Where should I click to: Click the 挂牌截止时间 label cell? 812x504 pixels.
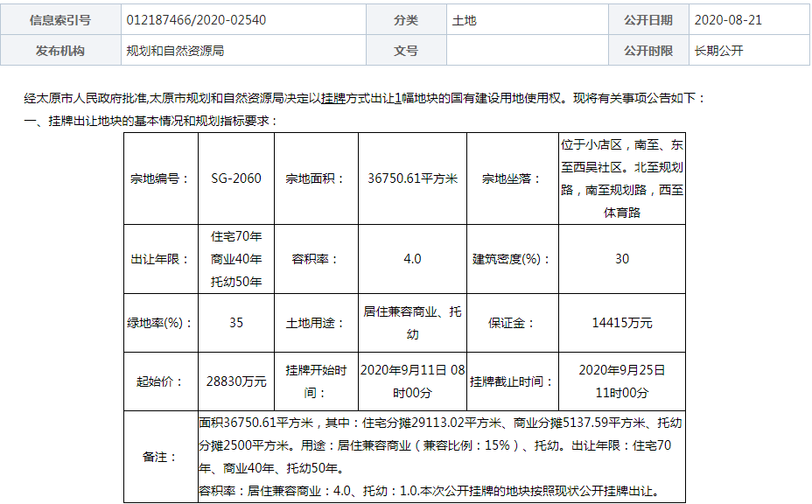pos(513,381)
